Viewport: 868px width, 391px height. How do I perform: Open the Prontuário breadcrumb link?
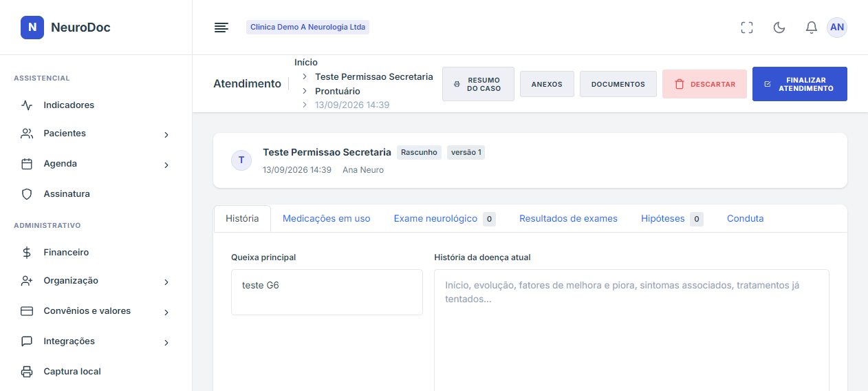[x=338, y=91]
